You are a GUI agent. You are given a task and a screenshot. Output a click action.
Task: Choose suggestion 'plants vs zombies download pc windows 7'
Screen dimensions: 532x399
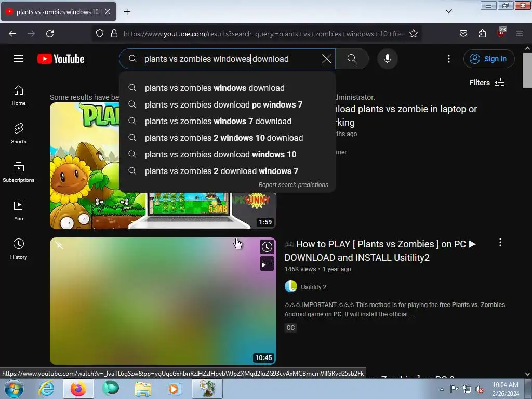[x=228, y=104]
